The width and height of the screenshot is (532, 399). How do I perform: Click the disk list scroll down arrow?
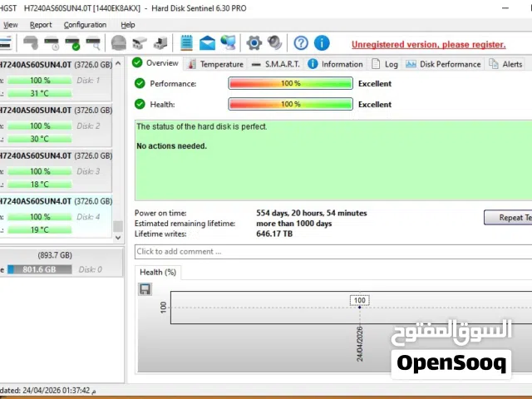(x=118, y=238)
